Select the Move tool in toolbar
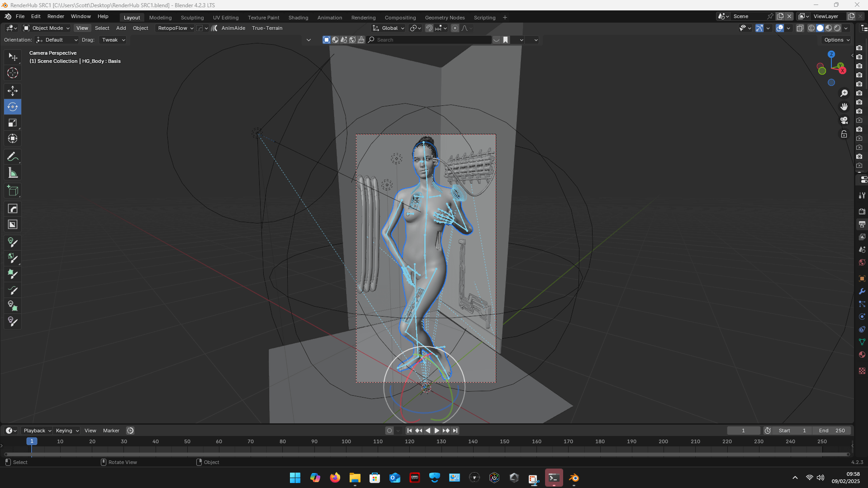 point(13,91)
